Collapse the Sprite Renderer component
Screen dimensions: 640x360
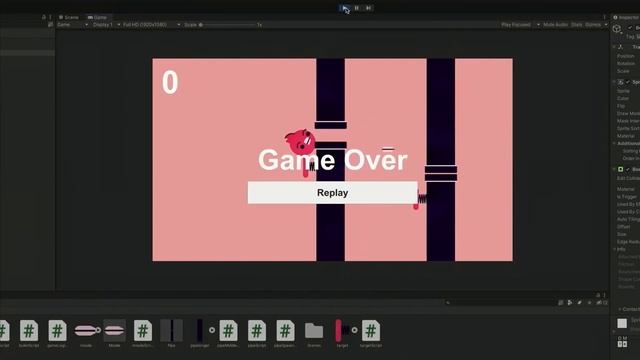614,82
